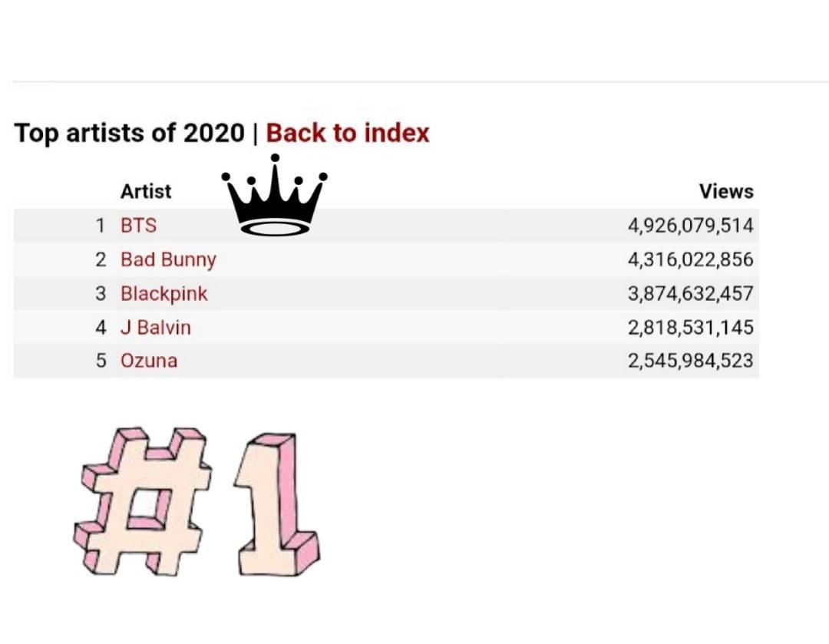This screenshot has width=829, height=644.
Task: Open the Bad Bunny artist link
Action: [168, 259]
